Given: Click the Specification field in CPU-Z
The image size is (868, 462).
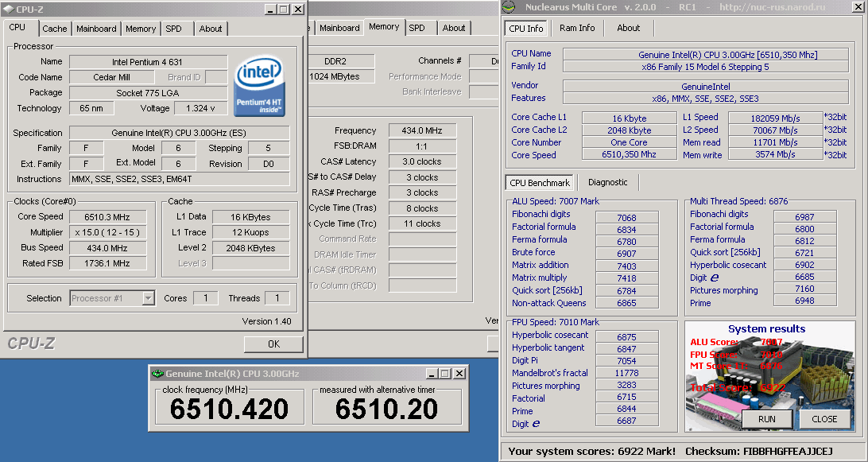Looking at the screenshot, I should pos(179,133).
